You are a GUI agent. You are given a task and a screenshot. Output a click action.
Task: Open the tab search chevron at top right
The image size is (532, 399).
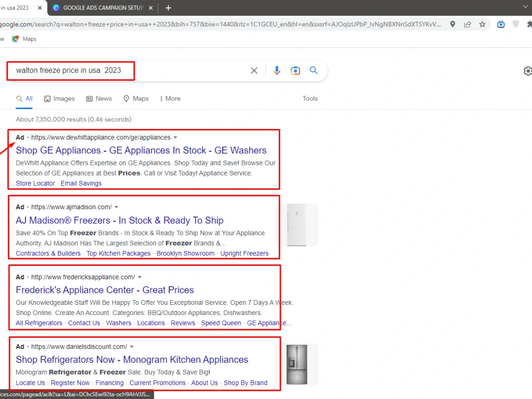click(525, 7)
